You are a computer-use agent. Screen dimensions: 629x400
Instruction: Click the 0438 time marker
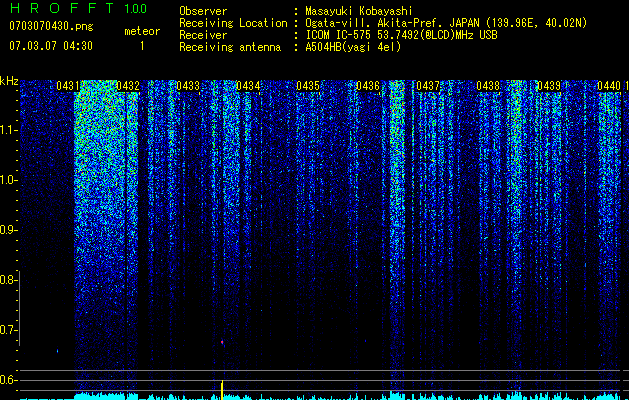coord(488,86)
